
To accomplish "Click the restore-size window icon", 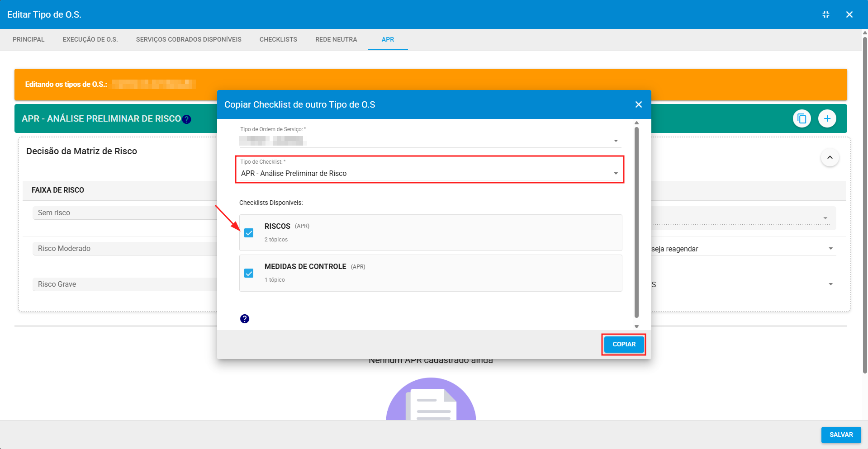I will coord(825,14).
